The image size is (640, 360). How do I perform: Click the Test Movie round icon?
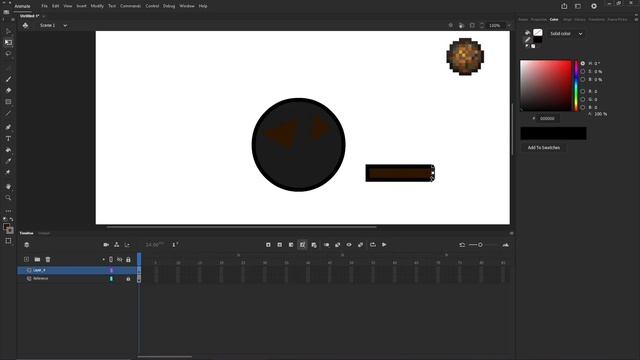pos(594,6)
